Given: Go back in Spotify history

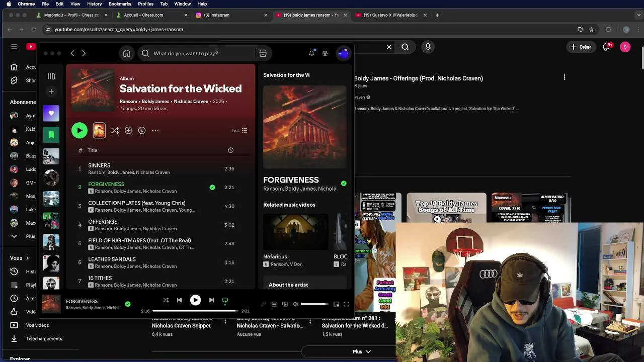Looking at the screenshot, I should click(72, 53).
